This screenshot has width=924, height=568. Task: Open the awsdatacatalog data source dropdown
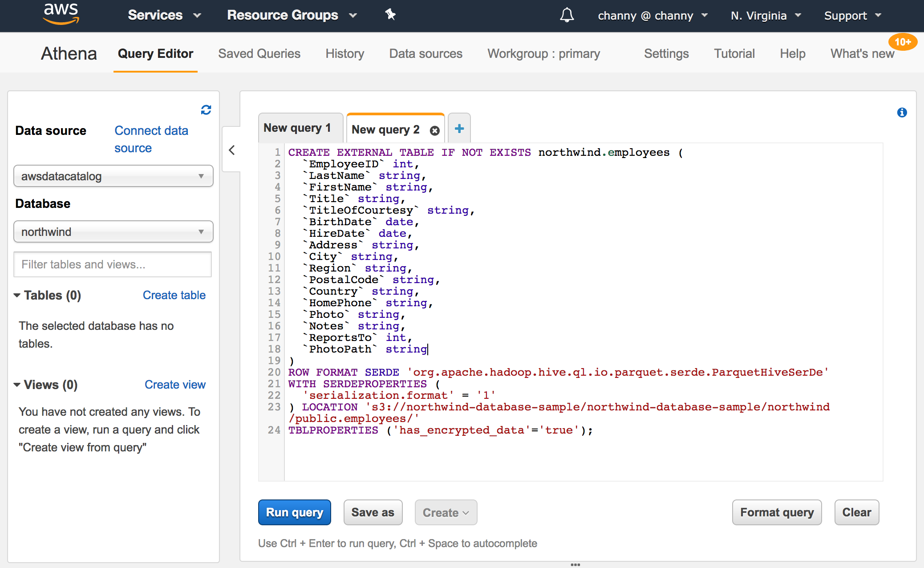(113, 176)
